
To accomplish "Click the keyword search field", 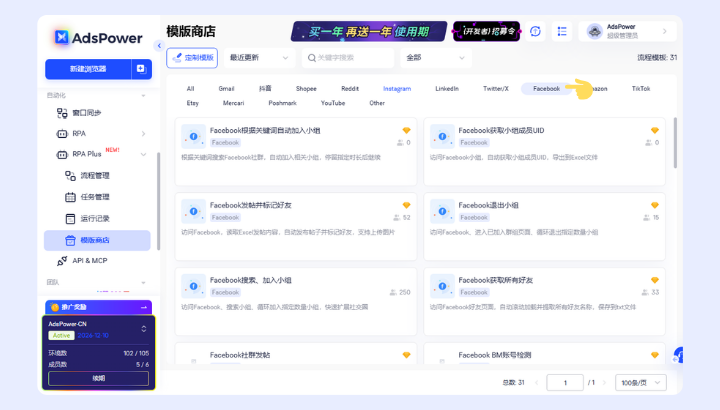I will tap(348, 58).
